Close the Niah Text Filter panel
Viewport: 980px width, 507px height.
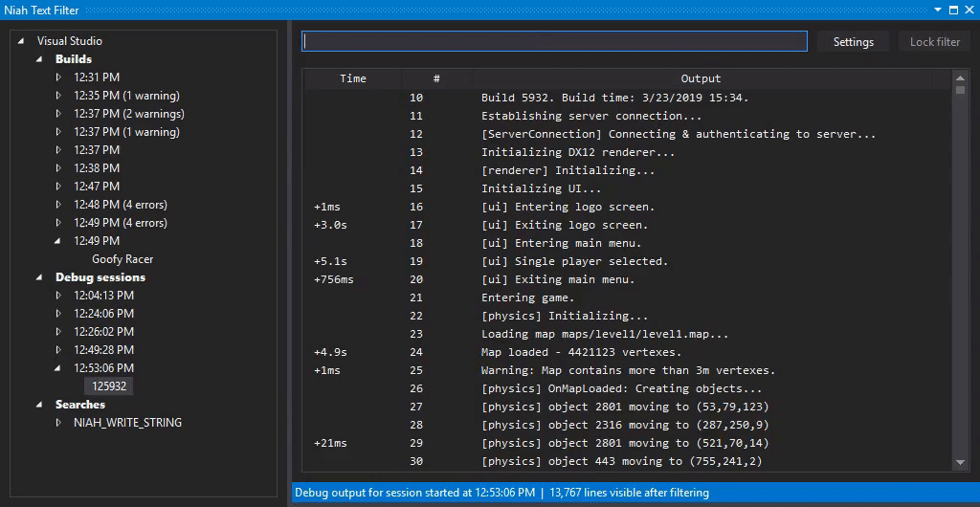[x=969, y=10]
